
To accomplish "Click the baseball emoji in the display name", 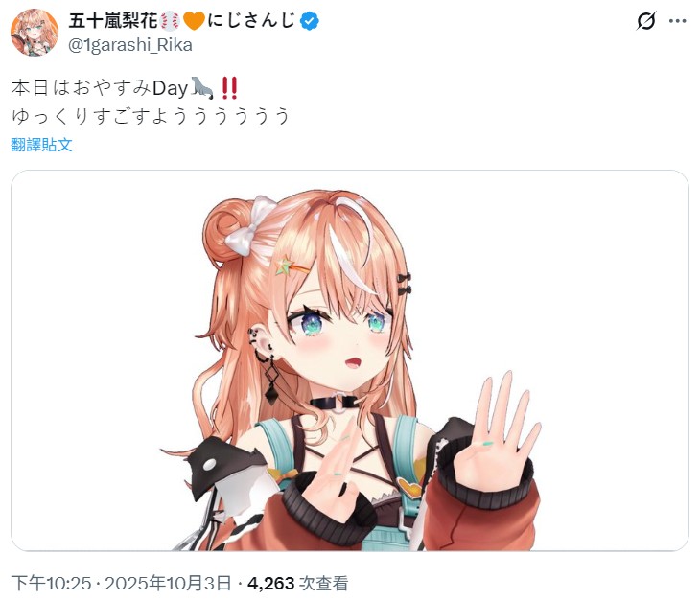I will pyautogui.click(x=170, y=20).
